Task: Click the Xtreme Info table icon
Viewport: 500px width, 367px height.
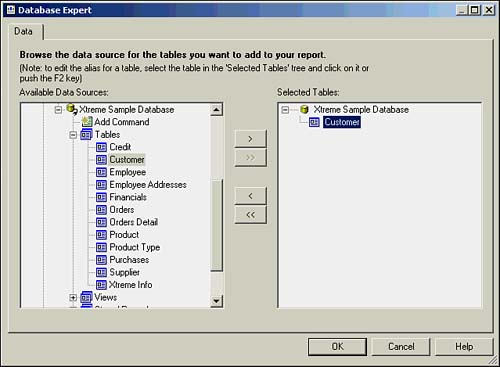Action: (x=101, y=285)
